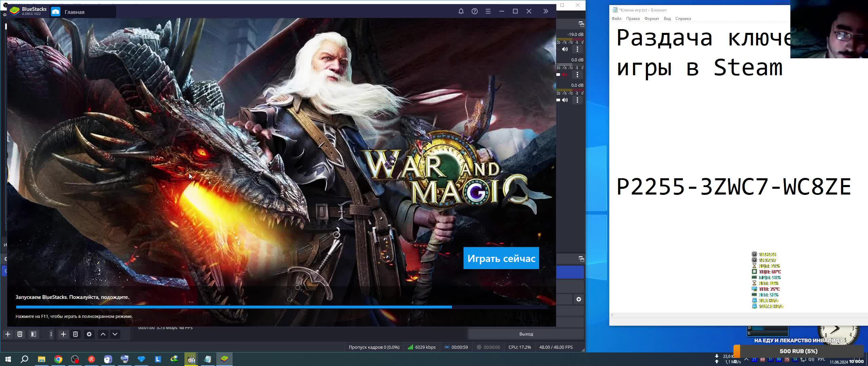
Task: Switch to the Главная tab
Action: coord(74,12)
